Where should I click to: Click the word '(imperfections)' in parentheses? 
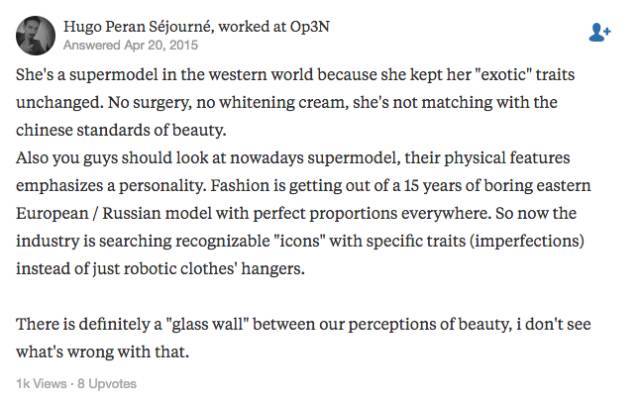(527, 241)
